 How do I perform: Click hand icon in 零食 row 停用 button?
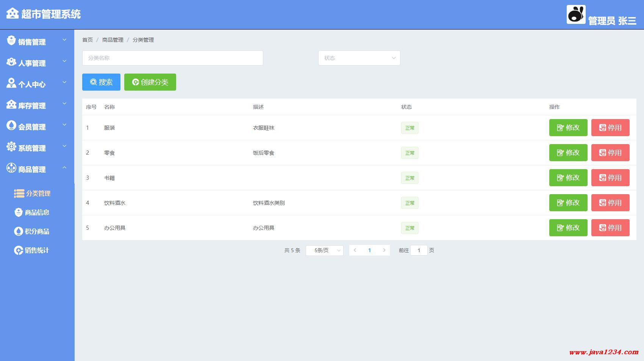point(602,153)
